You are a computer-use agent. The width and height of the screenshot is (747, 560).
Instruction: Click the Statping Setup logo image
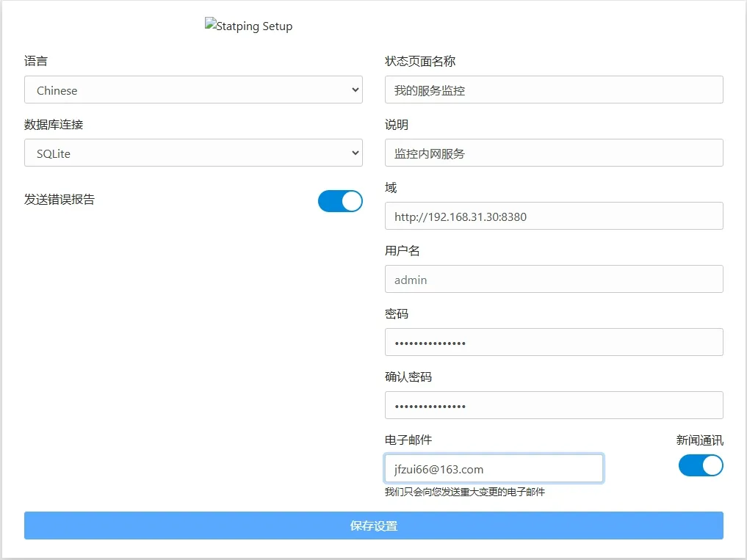pos(248,26)
